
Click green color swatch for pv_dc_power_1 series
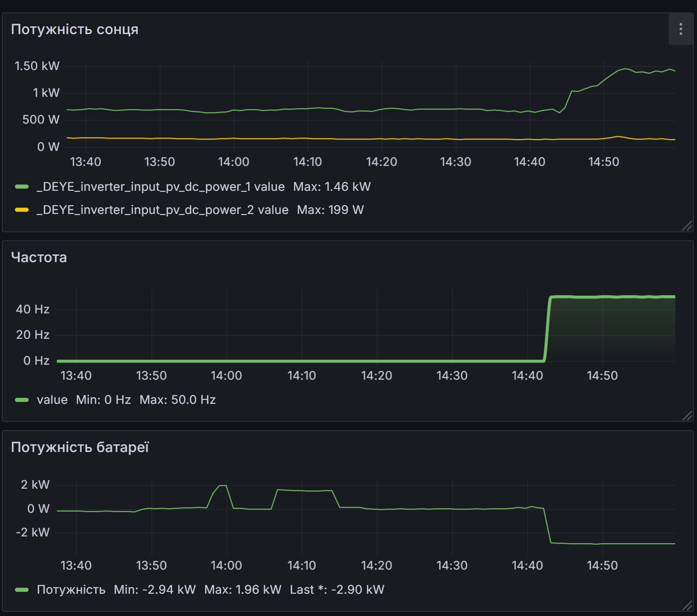point(22,187)
